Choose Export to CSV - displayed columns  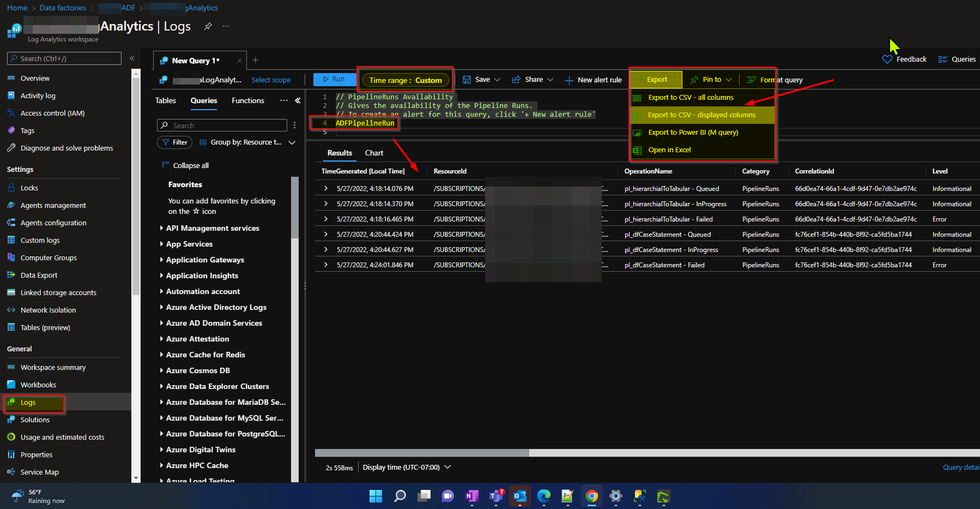pos(702,115)
